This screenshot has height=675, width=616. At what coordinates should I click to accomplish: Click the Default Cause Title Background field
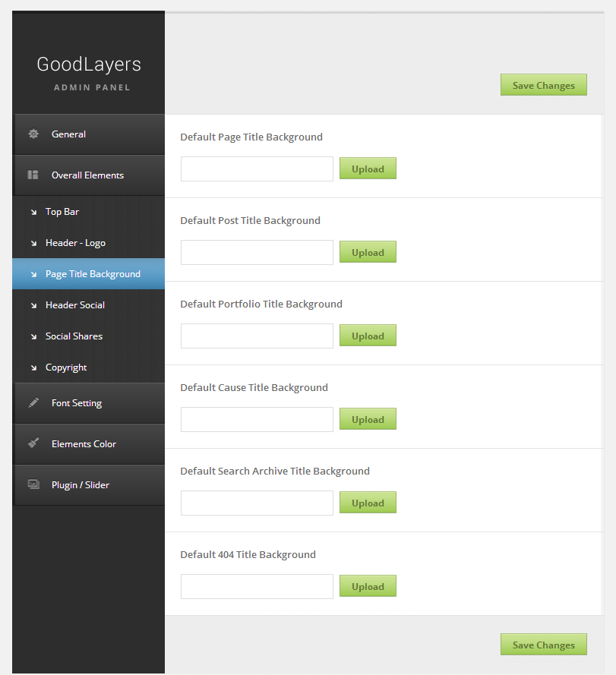257,419
